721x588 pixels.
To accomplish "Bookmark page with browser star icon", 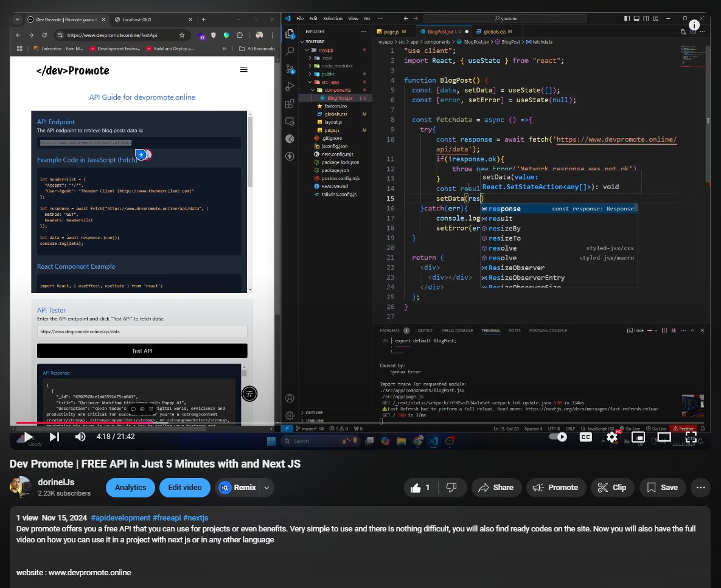I will click(182, 35).
